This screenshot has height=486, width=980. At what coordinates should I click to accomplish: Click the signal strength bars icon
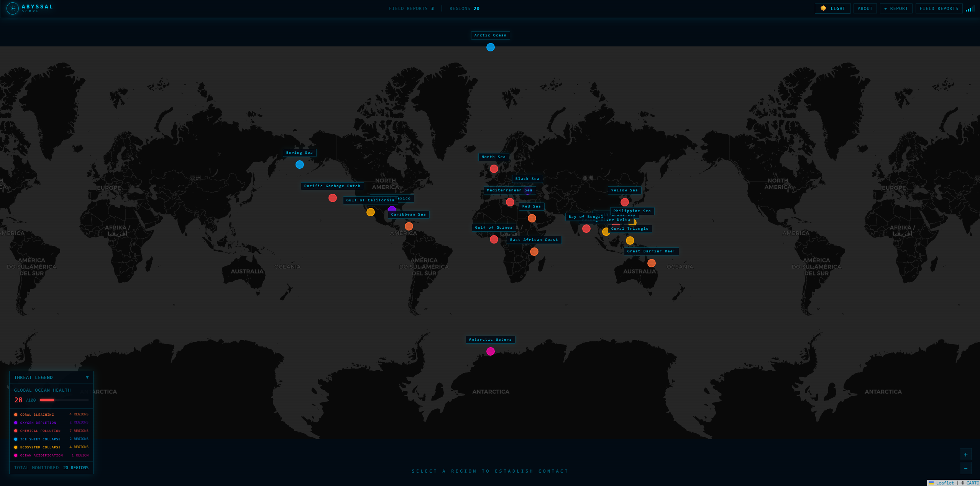(970, 8)
